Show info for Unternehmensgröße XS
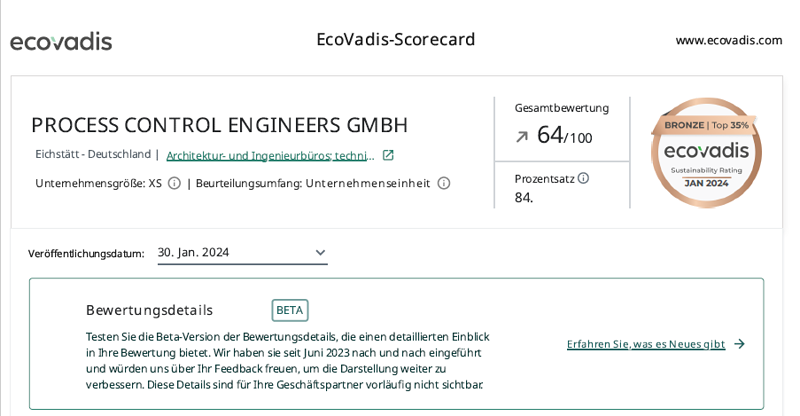800x416 pixels. coord(174,183)
